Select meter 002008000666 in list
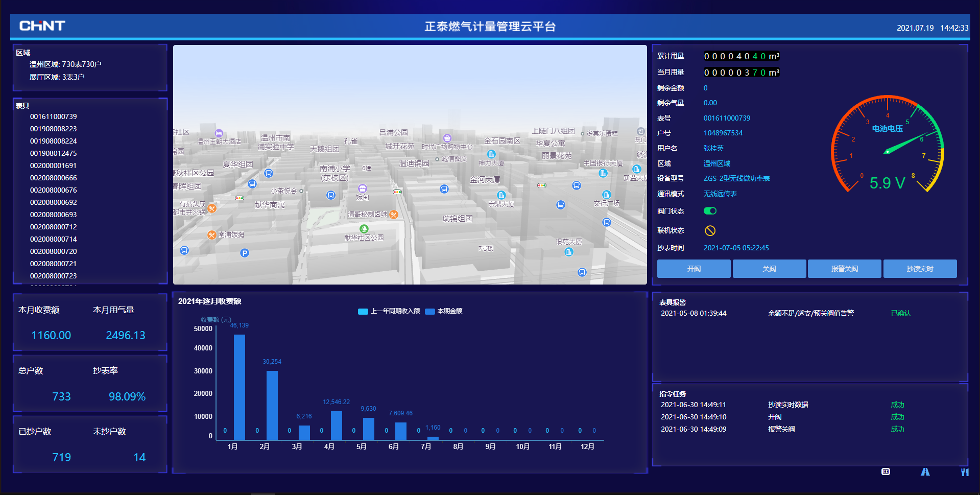The image size is (980, 495). point(53,178)
